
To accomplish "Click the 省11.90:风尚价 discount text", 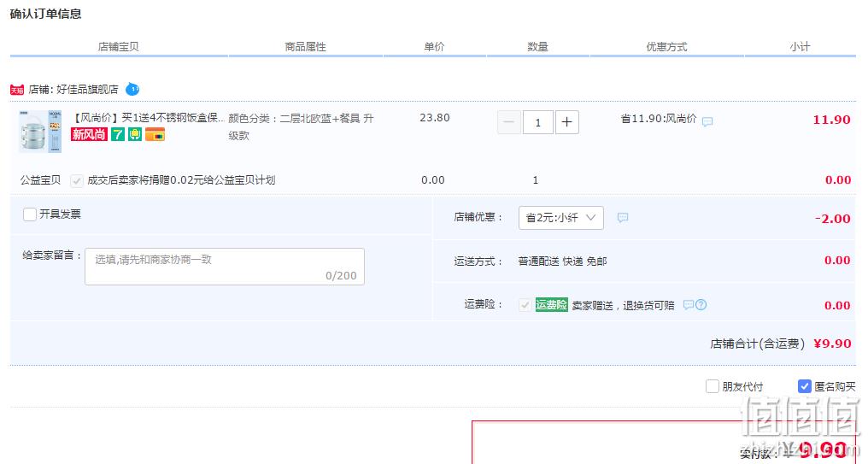I will click(659, 119).
